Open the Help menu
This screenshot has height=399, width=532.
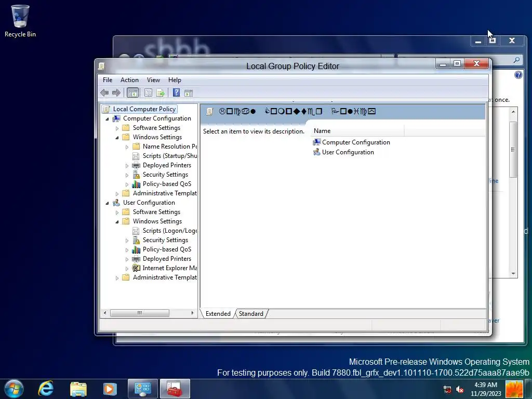click(x=175, y=80)
